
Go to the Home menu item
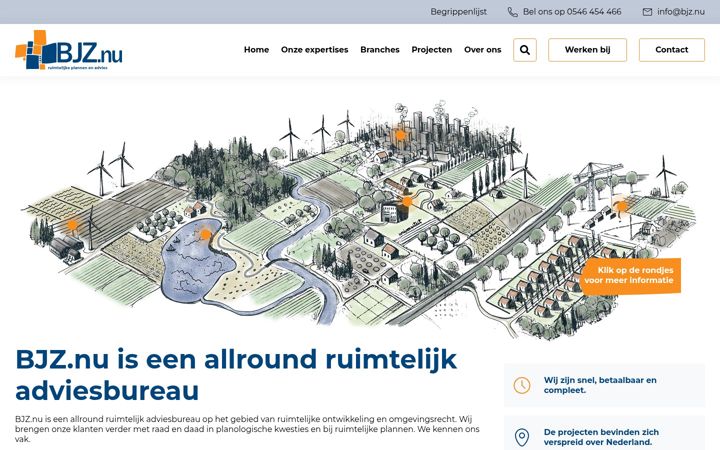(x=256, y=50)
